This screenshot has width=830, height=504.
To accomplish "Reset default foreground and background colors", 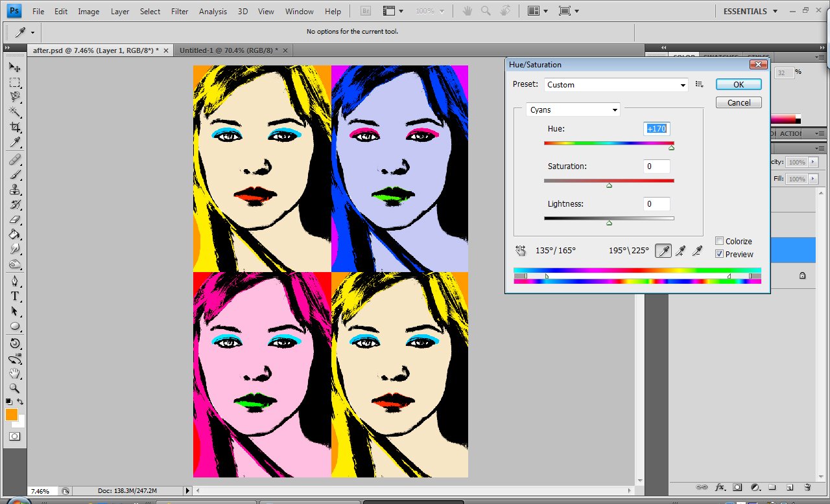I will point(8,402).
